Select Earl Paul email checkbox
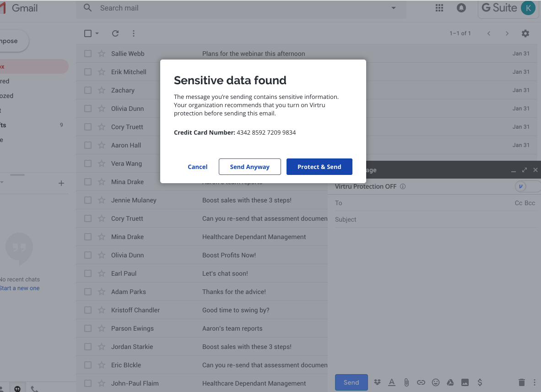Image resolution: width=541 pixels, height=392 pixels. [88, 273]
